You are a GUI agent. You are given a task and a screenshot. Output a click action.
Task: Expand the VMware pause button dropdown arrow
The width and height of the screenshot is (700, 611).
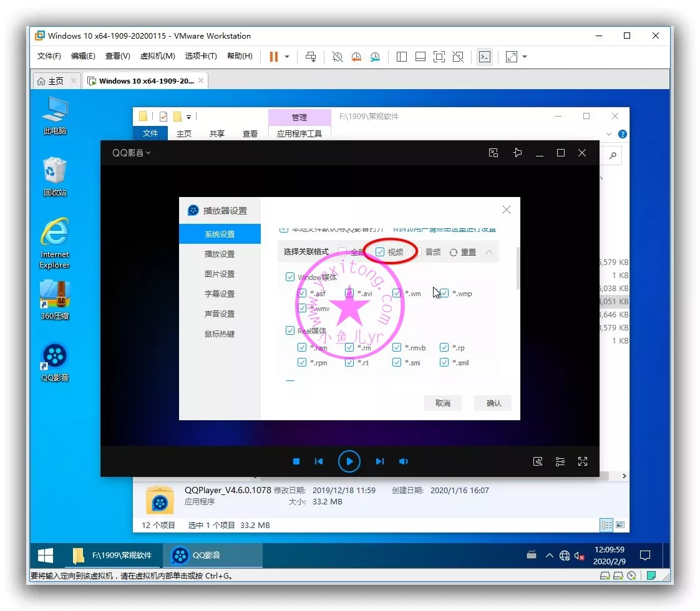pos(287,57)
